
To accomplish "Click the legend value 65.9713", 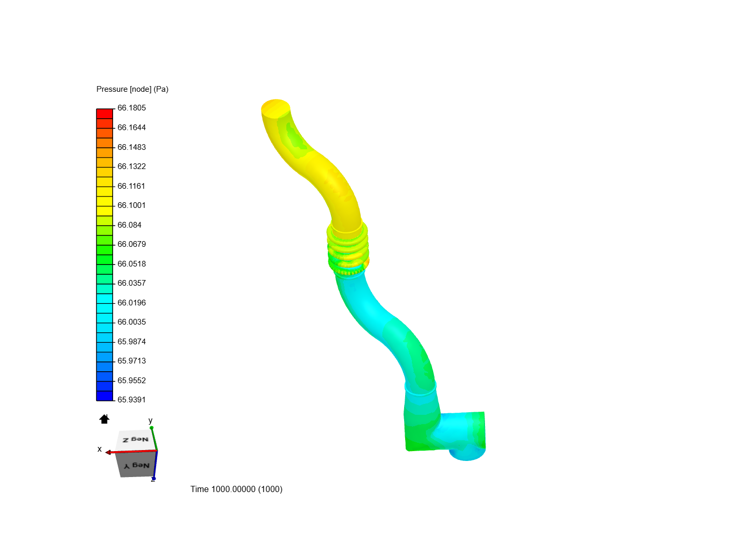I will (x=132, y=361).
